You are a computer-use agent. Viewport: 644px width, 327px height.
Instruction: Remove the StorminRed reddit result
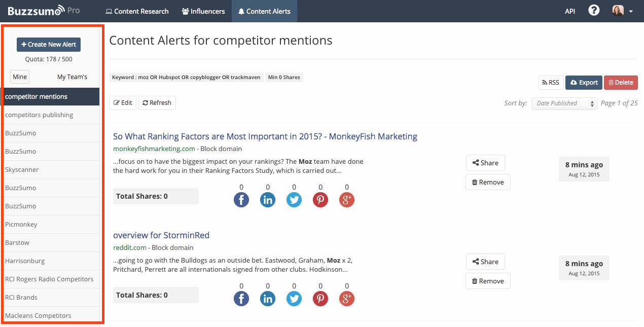click(488, 281)
